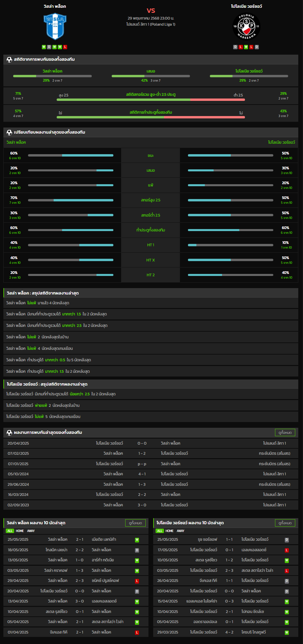Click row โปโลเนีย วอร์ซอว์ ไม่แพ้ 5 นัดหลังสุดเกมเยือน
The image size is (303, 644).
[x=151, y=417]
